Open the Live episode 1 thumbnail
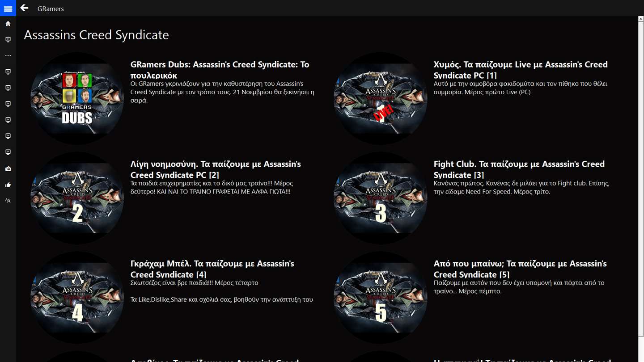Screen dimensions: 644x362 [380, 98]
